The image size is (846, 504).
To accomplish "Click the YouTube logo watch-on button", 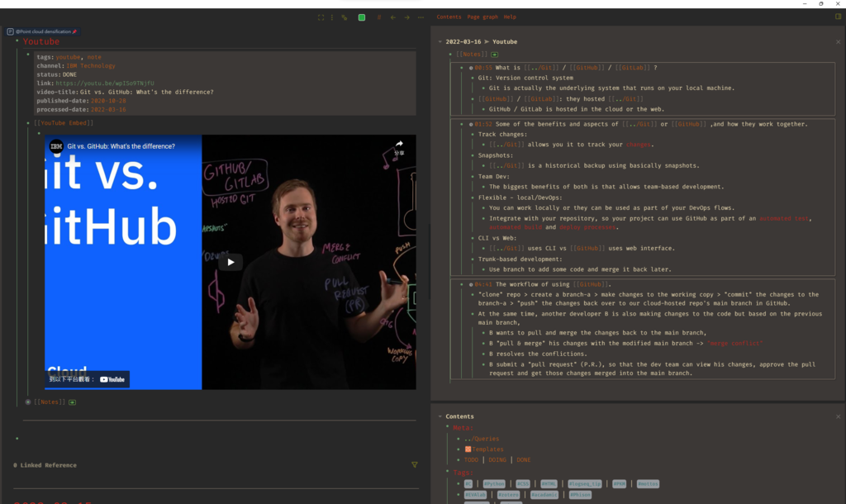I will (112, 379).
